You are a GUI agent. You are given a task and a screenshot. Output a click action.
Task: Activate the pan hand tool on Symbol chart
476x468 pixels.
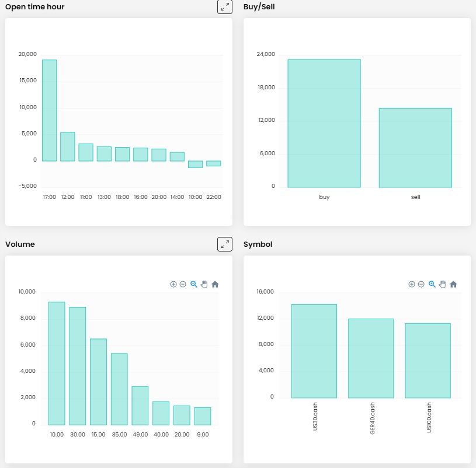click(x=442, y=284)
